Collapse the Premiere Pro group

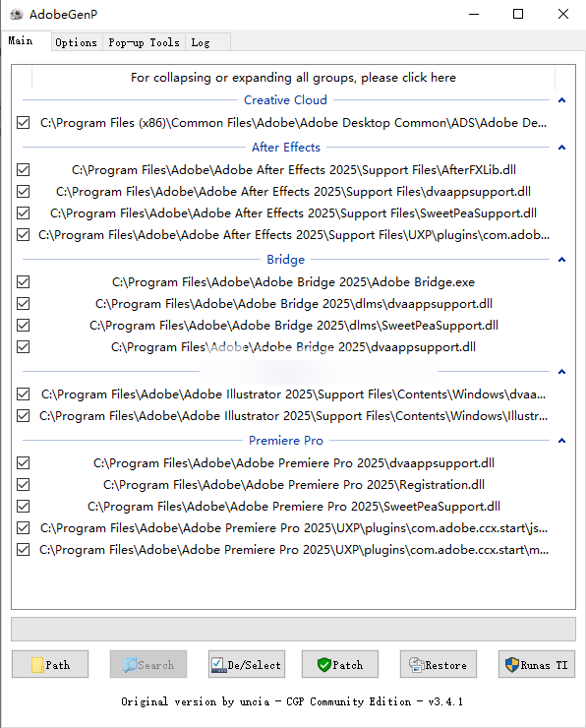pyautogui.click(x=561, y=441)
